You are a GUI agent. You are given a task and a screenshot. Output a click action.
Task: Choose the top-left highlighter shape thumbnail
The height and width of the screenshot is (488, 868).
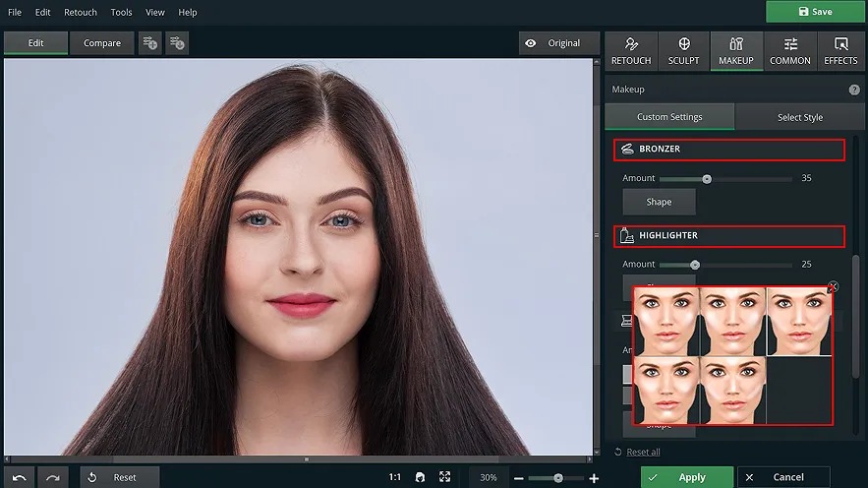(x=666, y=322)
